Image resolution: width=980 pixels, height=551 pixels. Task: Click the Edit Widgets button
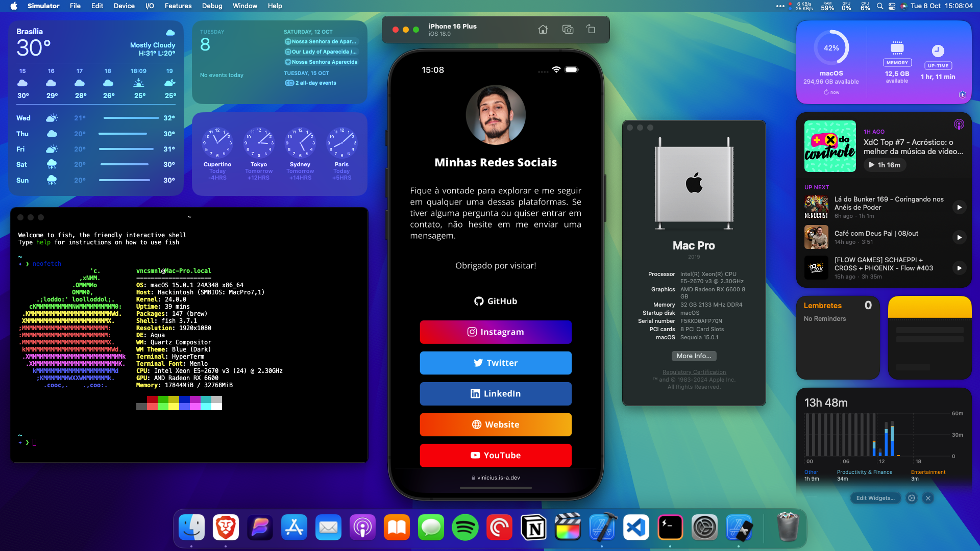[875, 498]
